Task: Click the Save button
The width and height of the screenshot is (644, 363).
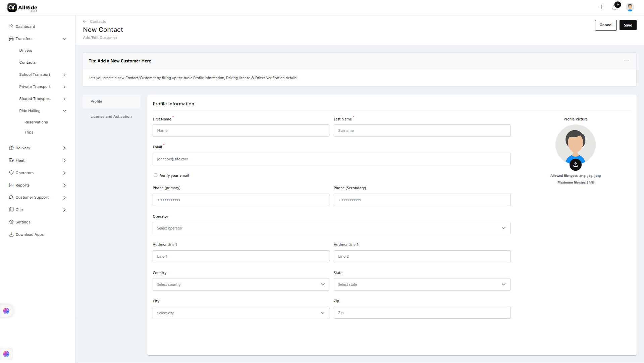Action: click(x=628, y=25)
